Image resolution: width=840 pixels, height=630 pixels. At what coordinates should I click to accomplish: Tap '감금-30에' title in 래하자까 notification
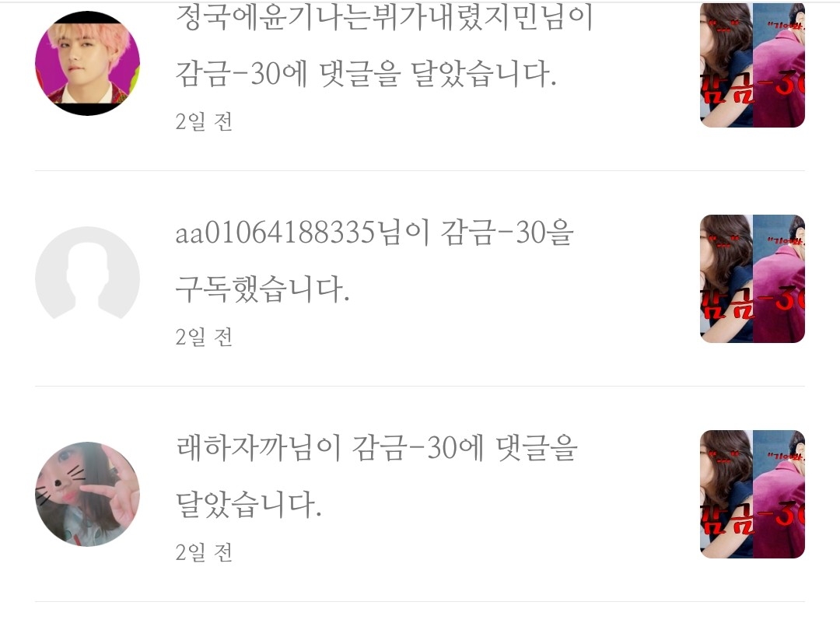[x=418, y=449]
